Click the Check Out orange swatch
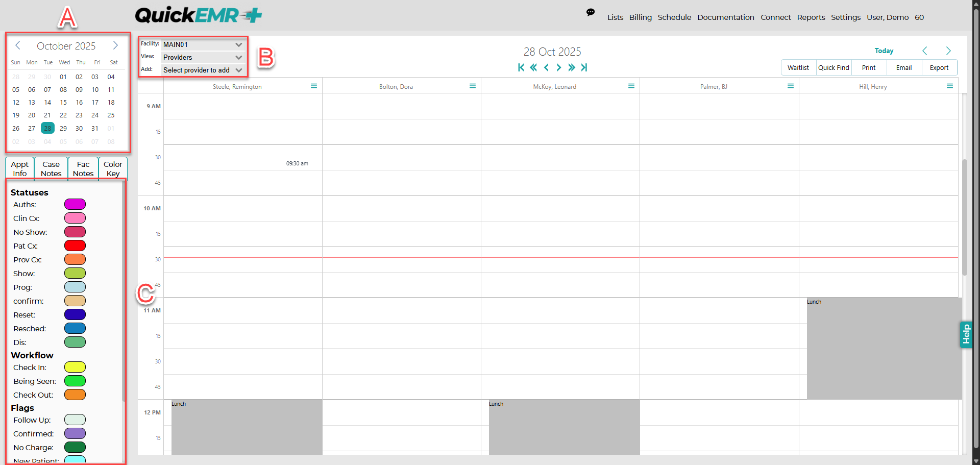The height and width of the screenshot is (465, 980). pyautogui.click(x=75, y=395)
